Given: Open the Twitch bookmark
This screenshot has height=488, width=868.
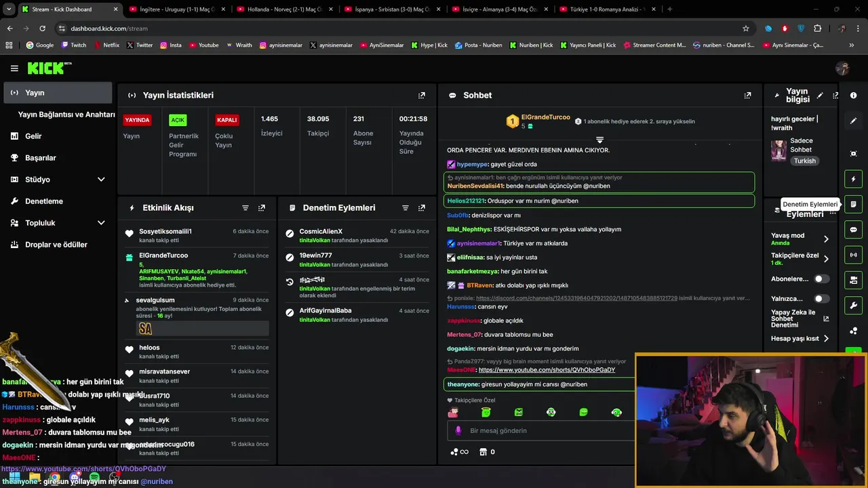Looking at the screenshot, I should click(74, 45).
